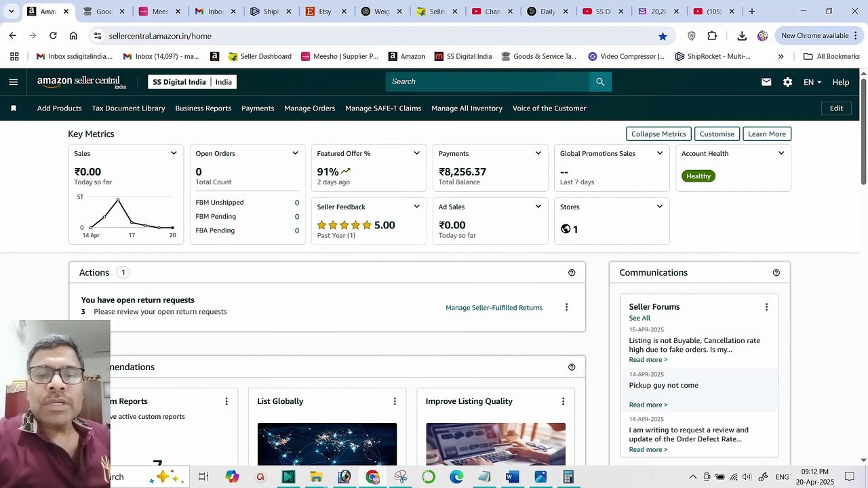Screen dimensions: 868x488
Task: Click the Collapse Metrics button
Action: click(x=658, y=134)
